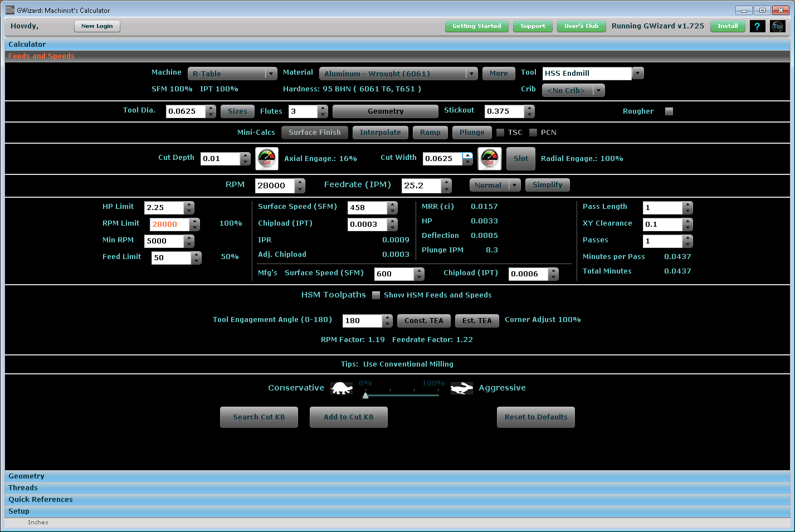Click the Surface Finish mini-calc button
The height and width of the screenshot is (532, 795).
click(314, 133)
